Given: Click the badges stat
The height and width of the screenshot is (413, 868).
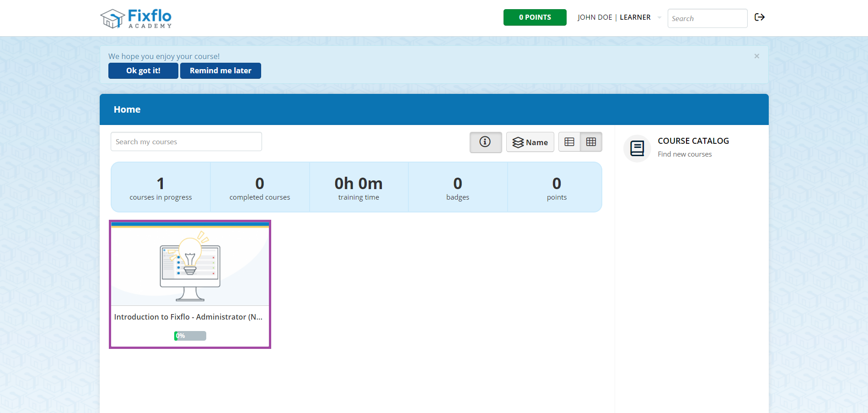Looking at the screenshot, I should pos(458,187).
